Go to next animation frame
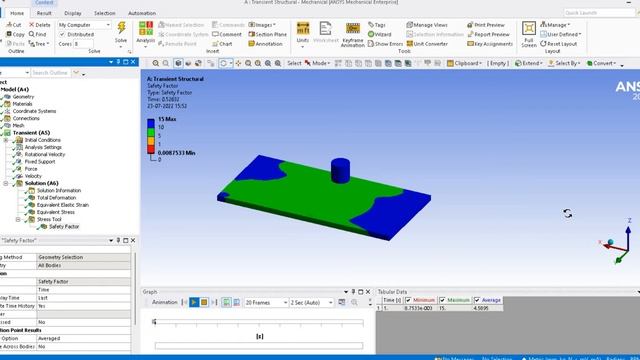 pyautogui.click(x=214, y=302)
